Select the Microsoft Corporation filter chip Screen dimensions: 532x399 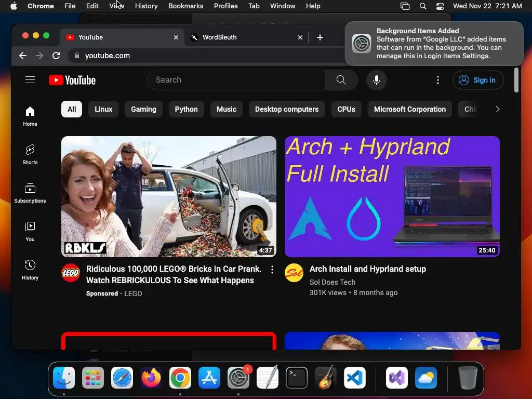pos(410,109)
